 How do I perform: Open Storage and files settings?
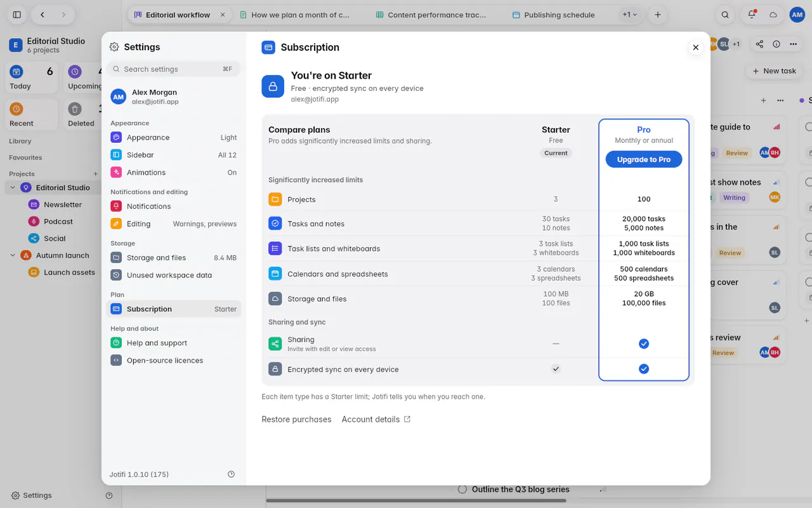173,258
